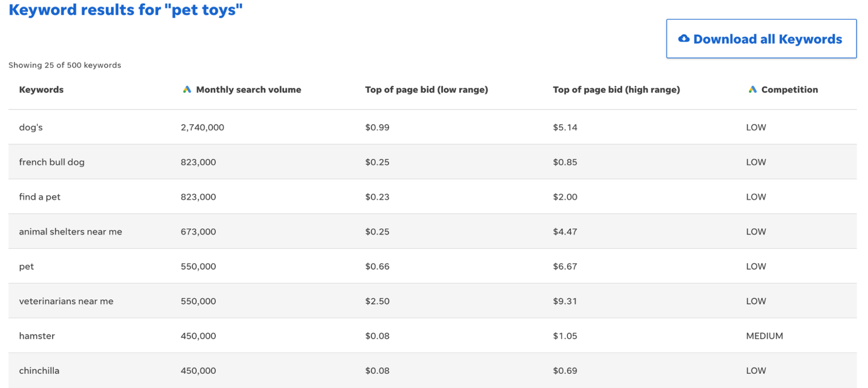Click the $6.67 high range bid
This screenshot has height=388, width=868.
coord(565,266)
